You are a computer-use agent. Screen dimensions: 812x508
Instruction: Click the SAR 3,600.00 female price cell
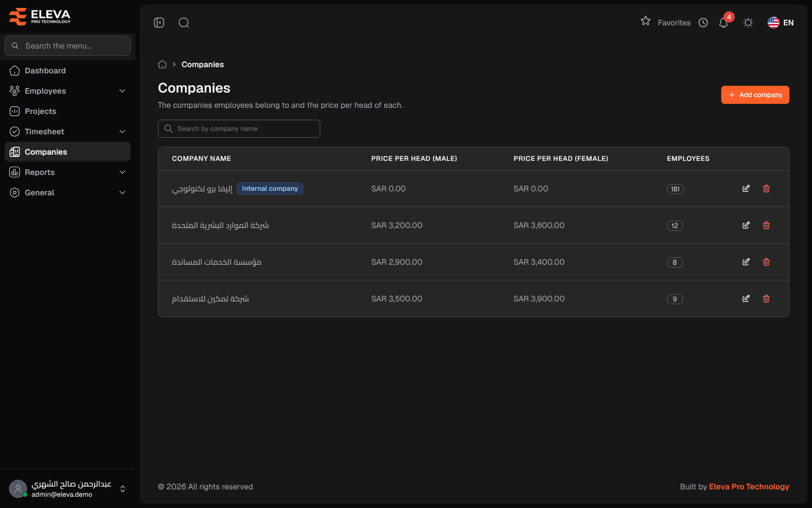click(539, 225)
